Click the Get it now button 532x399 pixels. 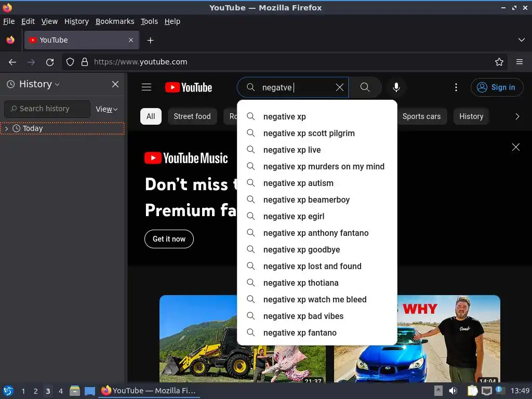click(169, 239)
